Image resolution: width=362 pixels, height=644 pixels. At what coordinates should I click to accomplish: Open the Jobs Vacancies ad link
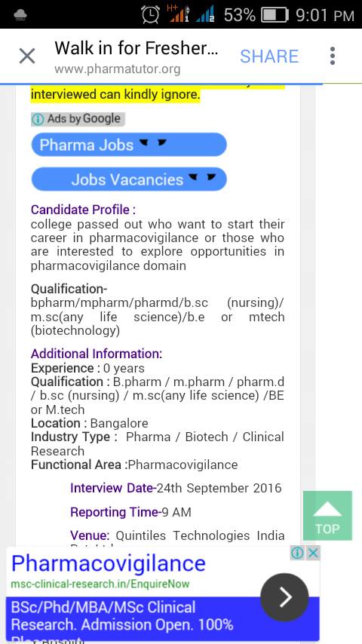(x=129, y=179)
